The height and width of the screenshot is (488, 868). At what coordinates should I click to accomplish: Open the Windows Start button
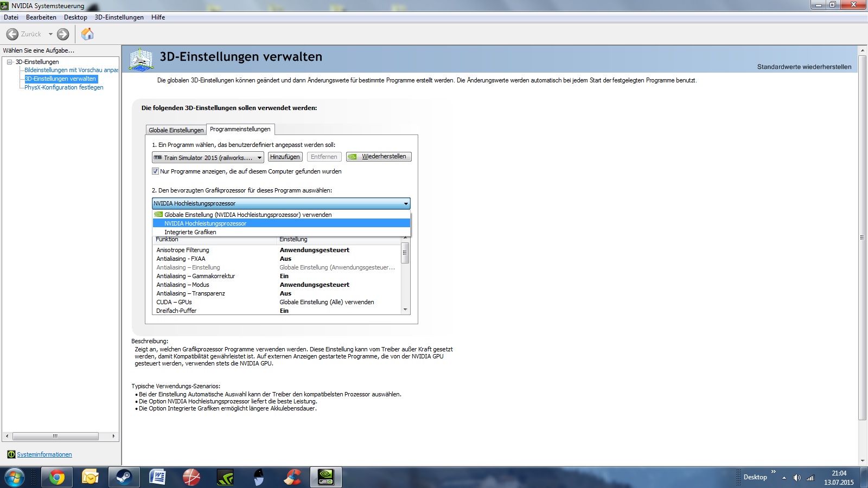[x=14, y=477]
